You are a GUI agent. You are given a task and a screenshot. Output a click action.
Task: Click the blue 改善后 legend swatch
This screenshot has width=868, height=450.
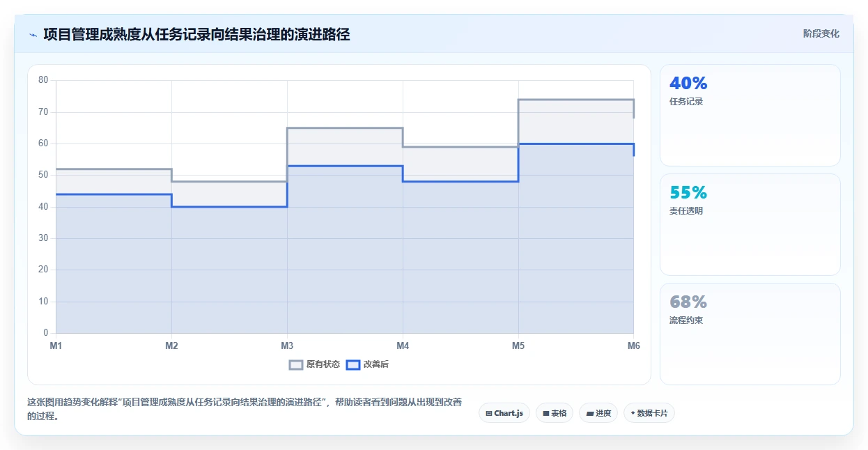coord(353,364)
